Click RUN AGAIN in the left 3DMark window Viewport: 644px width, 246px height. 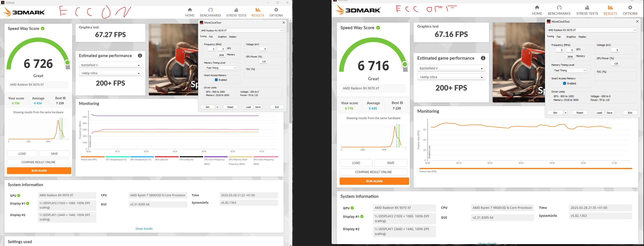point(39,171)
